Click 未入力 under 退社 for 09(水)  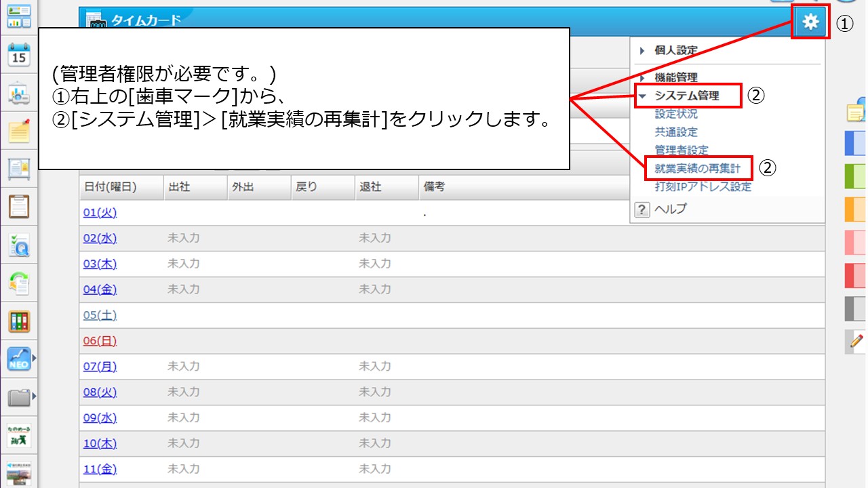374,418
